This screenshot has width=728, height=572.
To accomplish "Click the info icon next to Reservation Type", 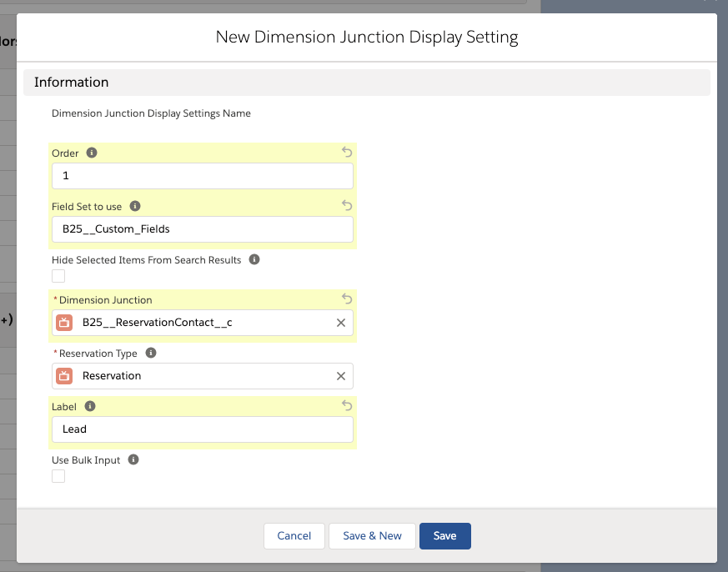I will [x=151, y=353].
